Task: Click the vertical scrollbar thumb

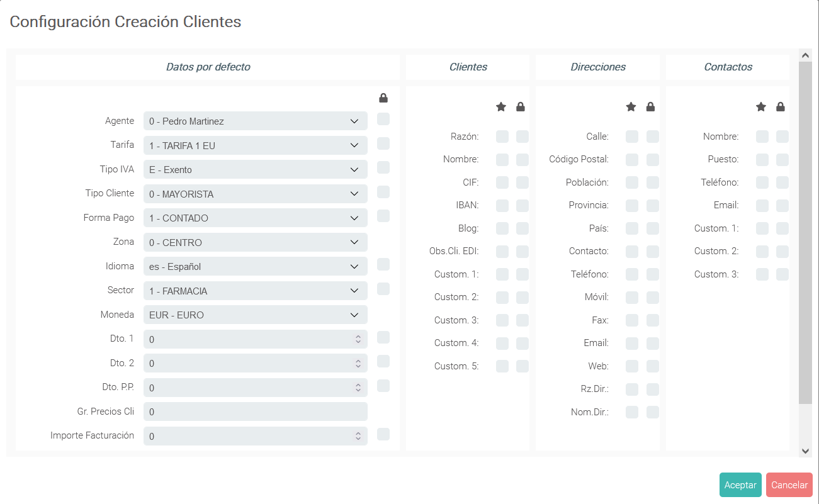Action: (805, 233)
